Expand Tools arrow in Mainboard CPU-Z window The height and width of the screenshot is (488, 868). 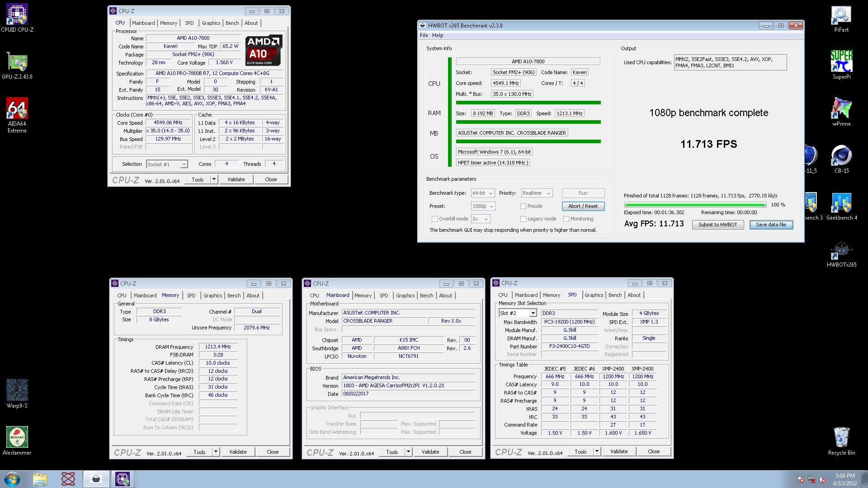click(x=409, y=452)
